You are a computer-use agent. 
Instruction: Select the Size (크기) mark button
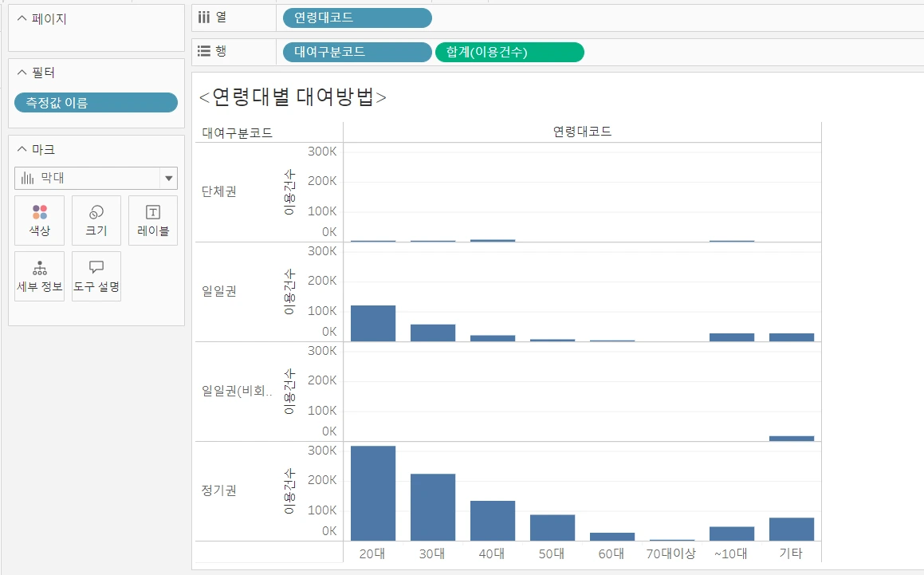(96, 220)
